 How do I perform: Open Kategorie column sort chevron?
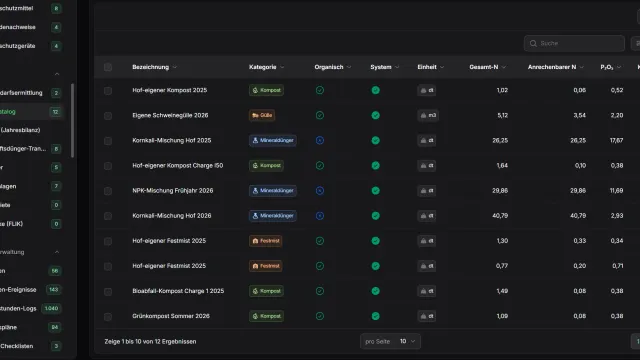coord(282,67)
